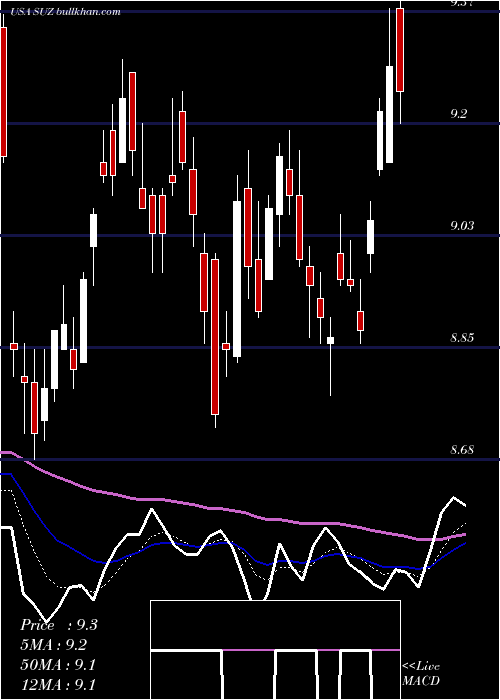Screen dimensions: 500x700
Task: Click the '<<Live MACD' label
Action: pos(421,673)
